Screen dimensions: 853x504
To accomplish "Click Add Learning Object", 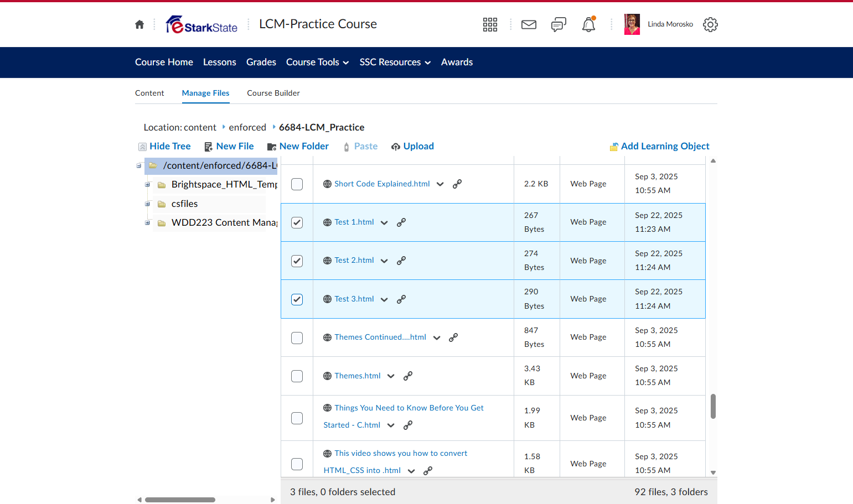I will click(x=659, y=146).
